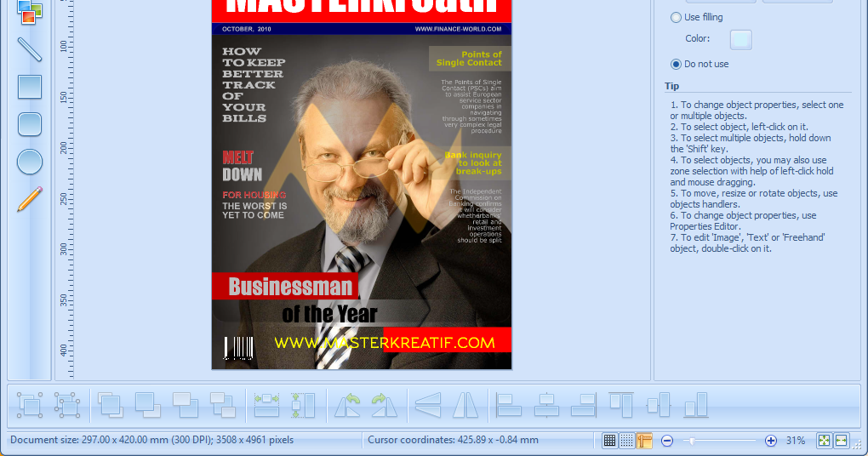Click the Group objects icon

point(29,405)
